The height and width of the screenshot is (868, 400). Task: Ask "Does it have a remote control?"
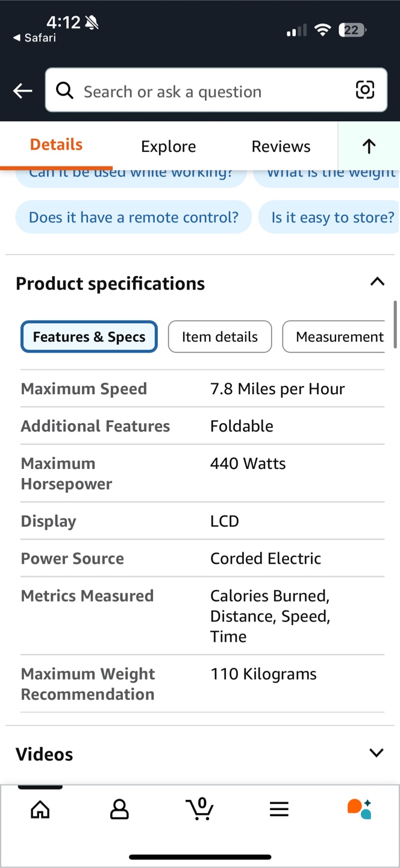pos(134,217)
